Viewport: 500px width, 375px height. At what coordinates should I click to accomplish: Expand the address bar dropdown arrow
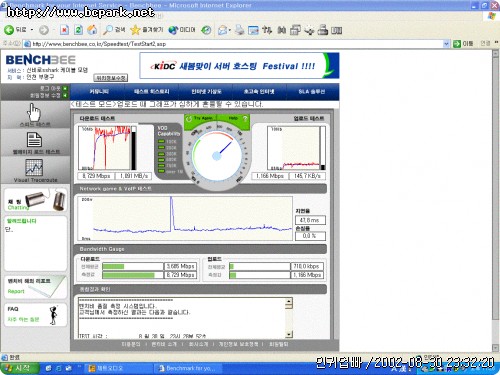446,44
